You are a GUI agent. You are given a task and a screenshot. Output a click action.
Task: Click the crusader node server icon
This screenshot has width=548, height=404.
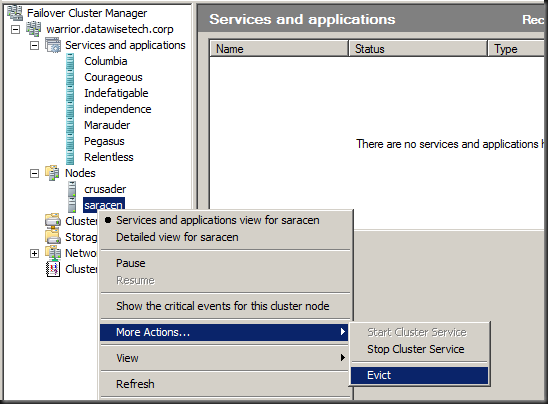tap(72, 189)
